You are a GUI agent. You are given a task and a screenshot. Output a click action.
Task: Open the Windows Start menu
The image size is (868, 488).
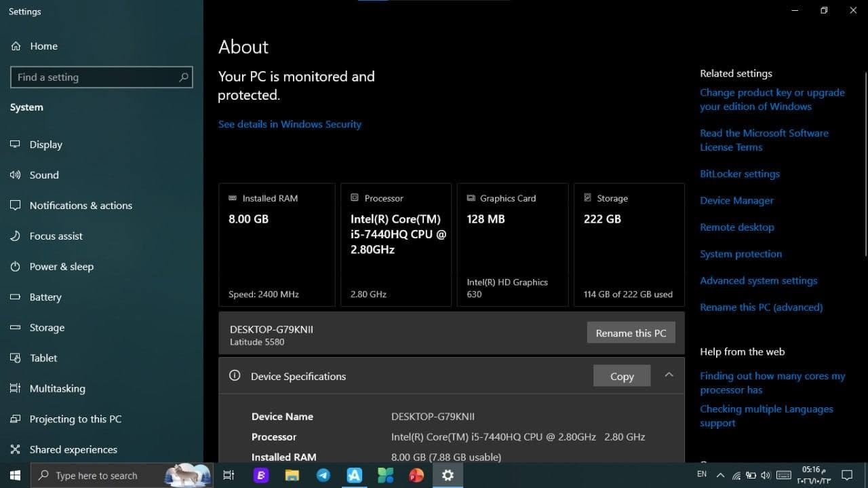point(15,475)
